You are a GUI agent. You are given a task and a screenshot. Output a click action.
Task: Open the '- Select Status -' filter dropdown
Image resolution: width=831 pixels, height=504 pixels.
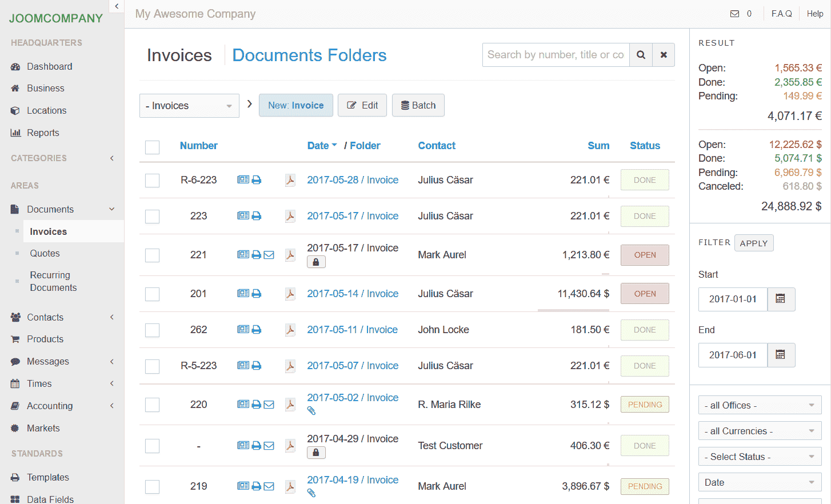tap(760, 457)
